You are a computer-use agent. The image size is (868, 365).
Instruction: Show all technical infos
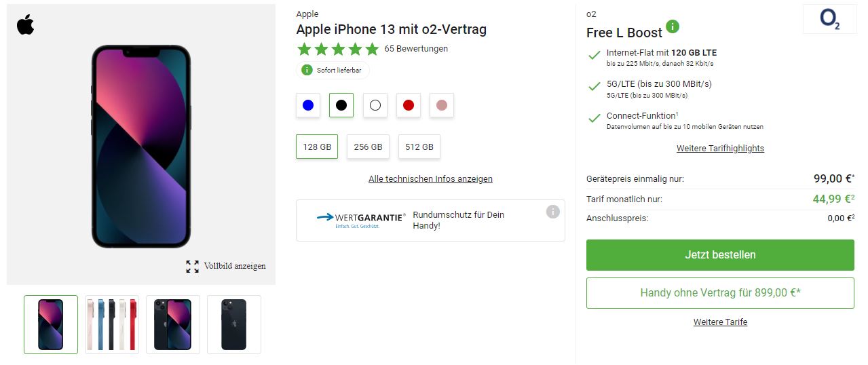point(430,179)
